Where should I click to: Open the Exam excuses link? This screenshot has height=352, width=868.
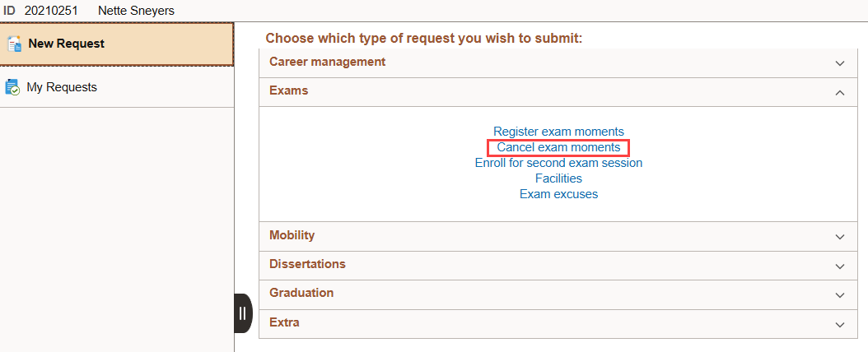point(558,194)
